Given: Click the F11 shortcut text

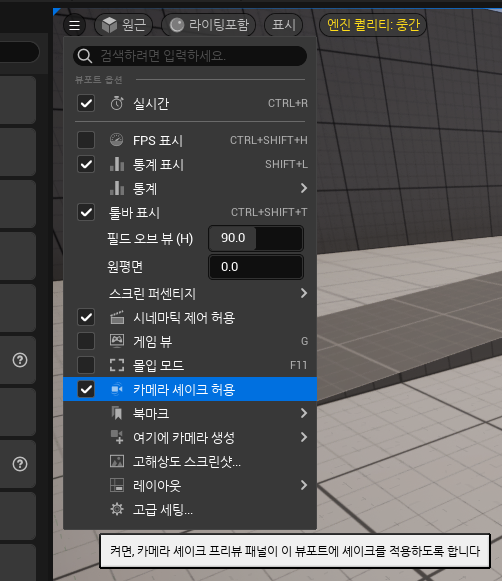Looking at the screenshot, I should [299, 365].
